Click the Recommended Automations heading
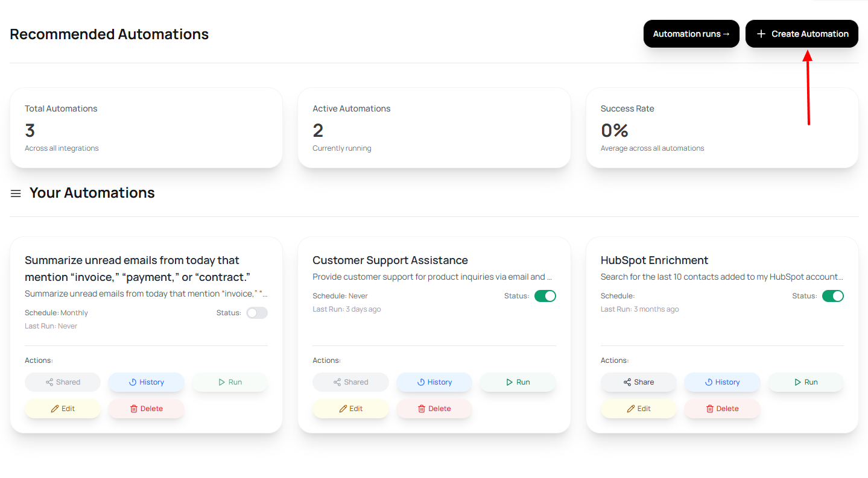This screenshot has height=478, width=868. click(109, 34)
